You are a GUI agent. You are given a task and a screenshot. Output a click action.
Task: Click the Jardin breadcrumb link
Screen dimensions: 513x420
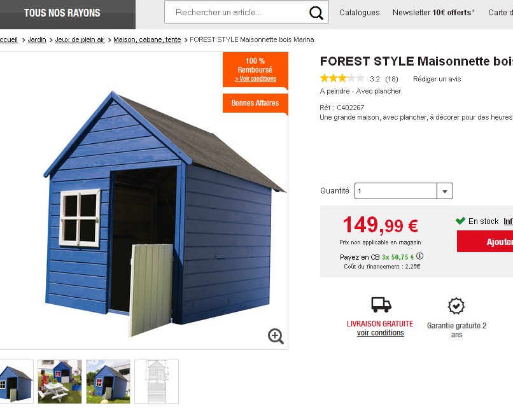click(37, 39)
